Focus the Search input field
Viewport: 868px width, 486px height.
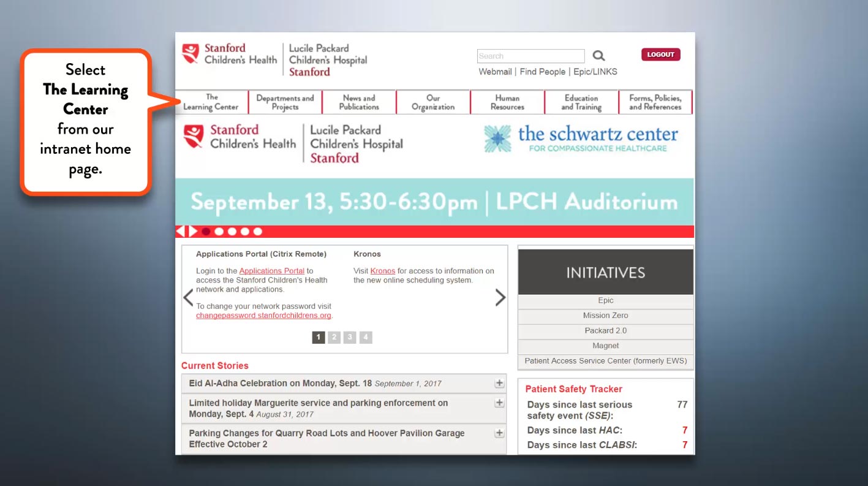click(530, 56)
